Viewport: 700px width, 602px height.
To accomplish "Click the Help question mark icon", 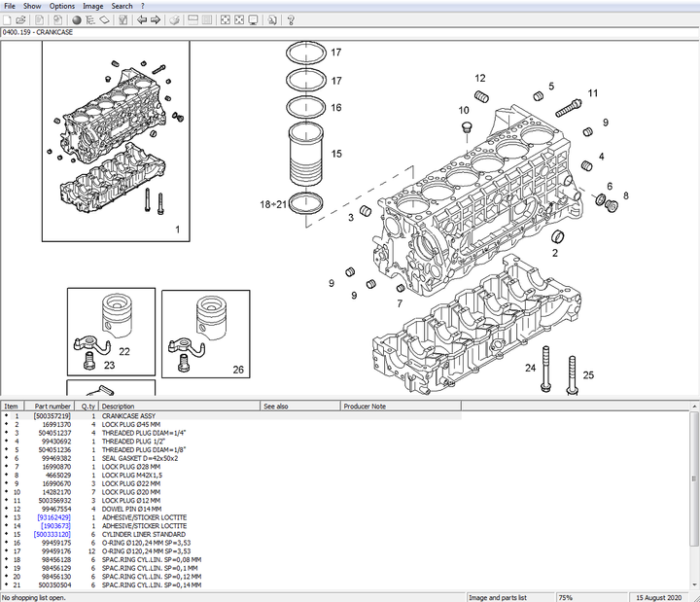I will pos(291,20).
